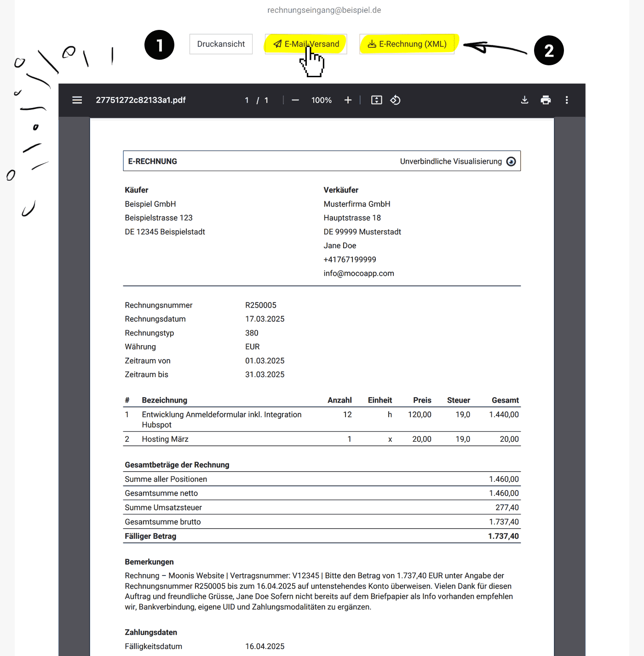Open more actions three-dot menu
644x656 pixels.
point(567,100)
